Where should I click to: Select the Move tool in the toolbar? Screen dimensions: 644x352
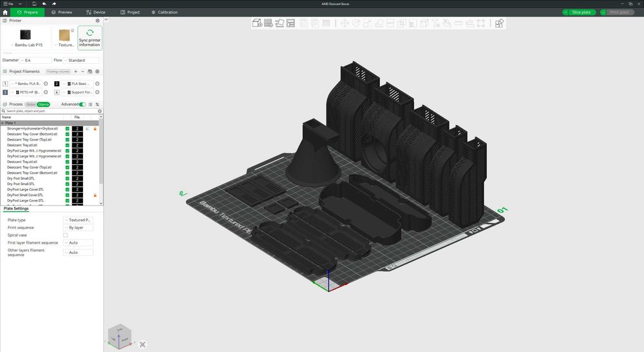345,23
